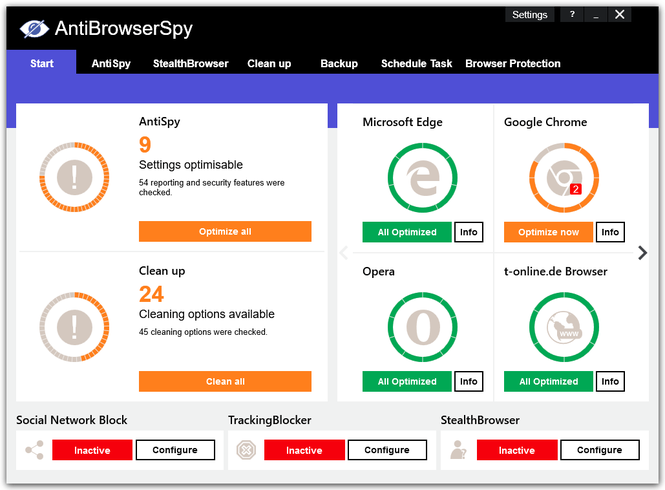
Task: Open Info for Google Chrome
Action: point(610,232)
